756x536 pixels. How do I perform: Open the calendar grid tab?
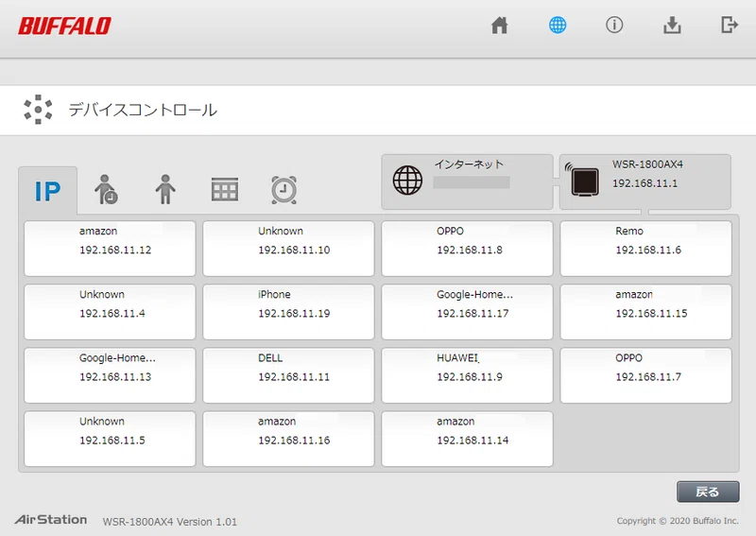[225, 189]
